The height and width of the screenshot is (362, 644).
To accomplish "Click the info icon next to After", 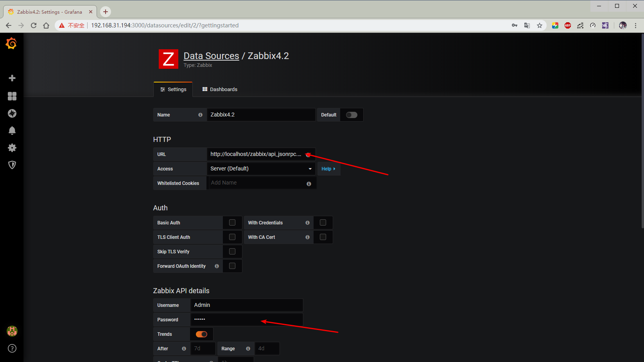I will [x=184, y=349].
